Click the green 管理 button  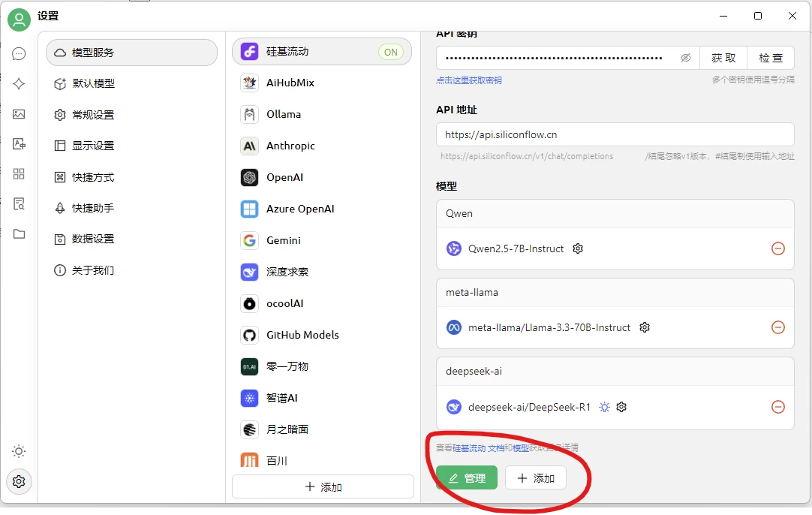(x=466, y=478)
